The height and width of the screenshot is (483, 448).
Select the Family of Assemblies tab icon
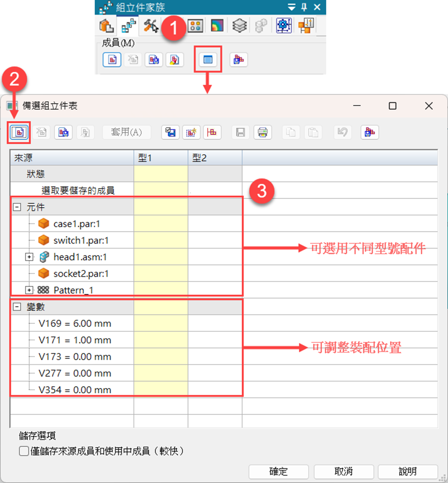(128, 26)
